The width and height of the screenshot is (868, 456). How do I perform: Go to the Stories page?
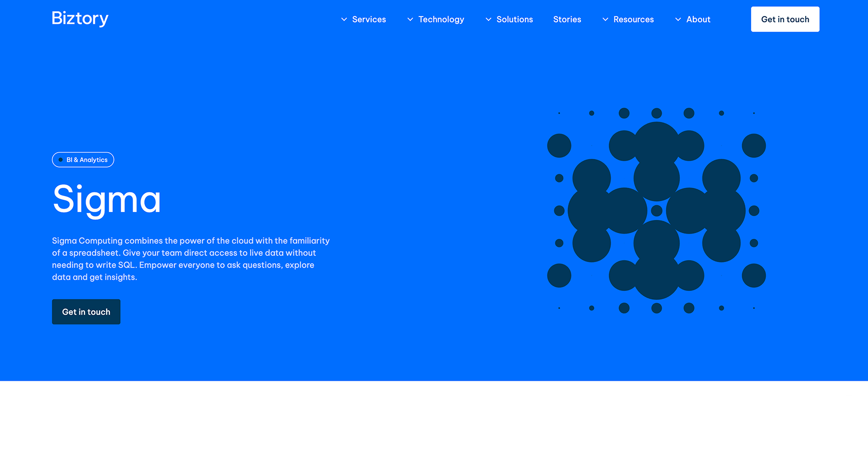pos(567,20)
